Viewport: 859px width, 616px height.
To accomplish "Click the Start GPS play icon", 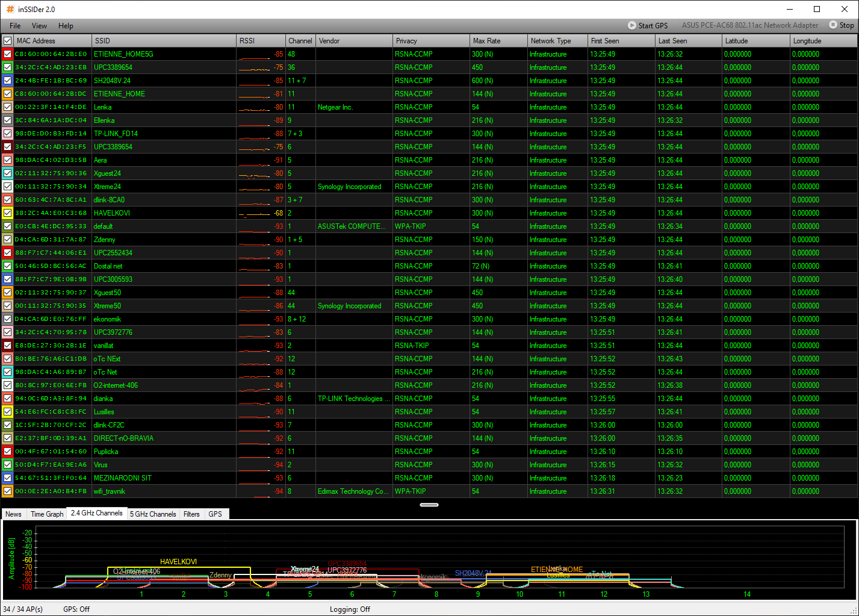I will [631, 25].
